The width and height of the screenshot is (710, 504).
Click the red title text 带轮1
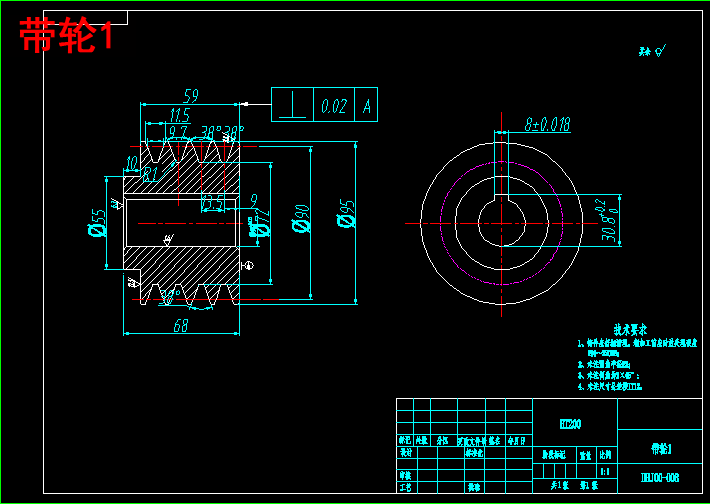66,36
